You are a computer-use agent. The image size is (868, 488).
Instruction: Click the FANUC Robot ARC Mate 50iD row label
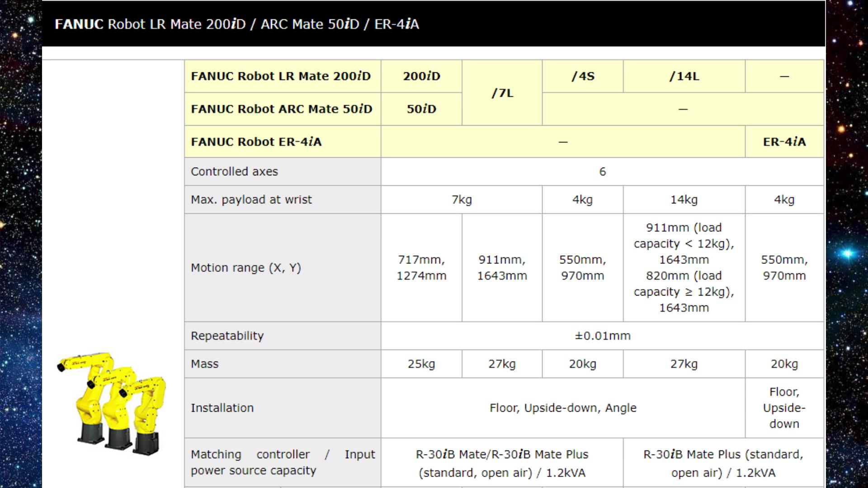tap(281, 109)
